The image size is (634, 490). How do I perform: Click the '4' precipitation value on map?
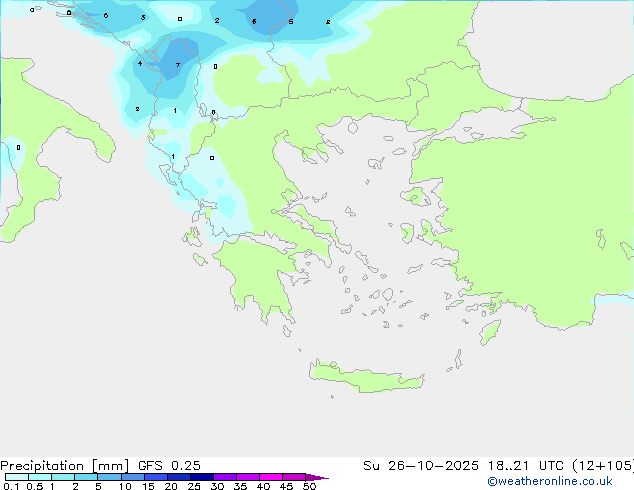140,63
